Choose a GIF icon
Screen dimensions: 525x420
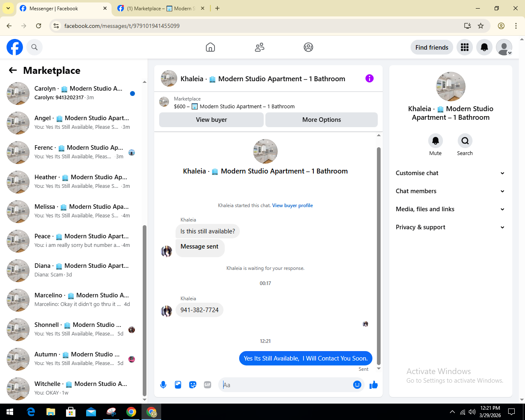[208, 385]
